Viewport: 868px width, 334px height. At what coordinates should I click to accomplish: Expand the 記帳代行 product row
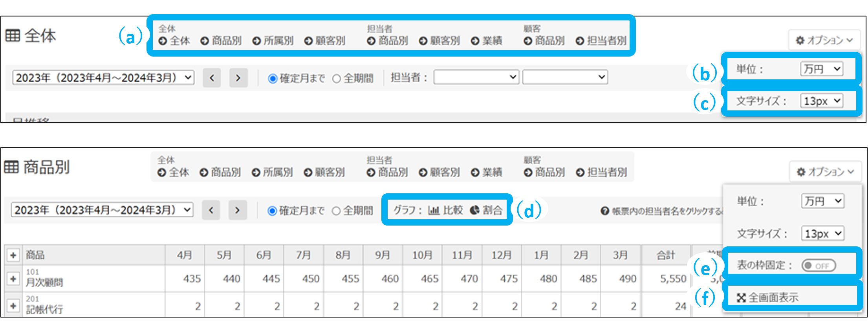13,305
